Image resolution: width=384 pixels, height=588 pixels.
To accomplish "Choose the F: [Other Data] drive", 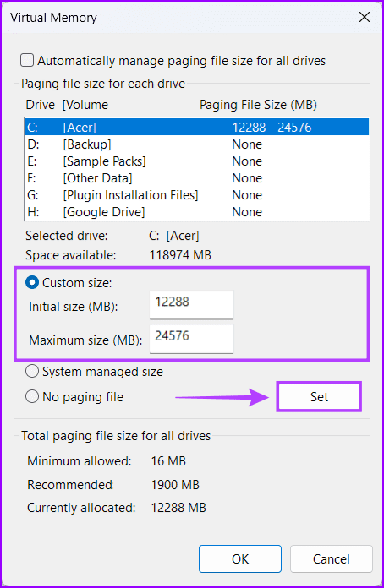I will click(197, 178).
